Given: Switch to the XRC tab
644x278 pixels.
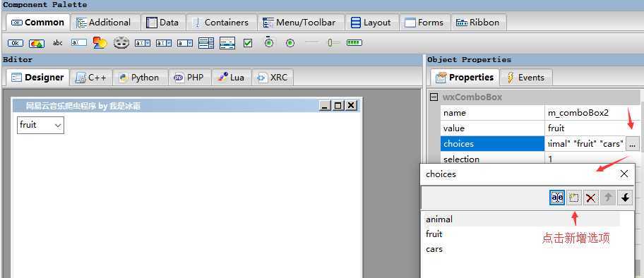Looking at the screenshot, I should pyautogui.click(x=273, y=77).
